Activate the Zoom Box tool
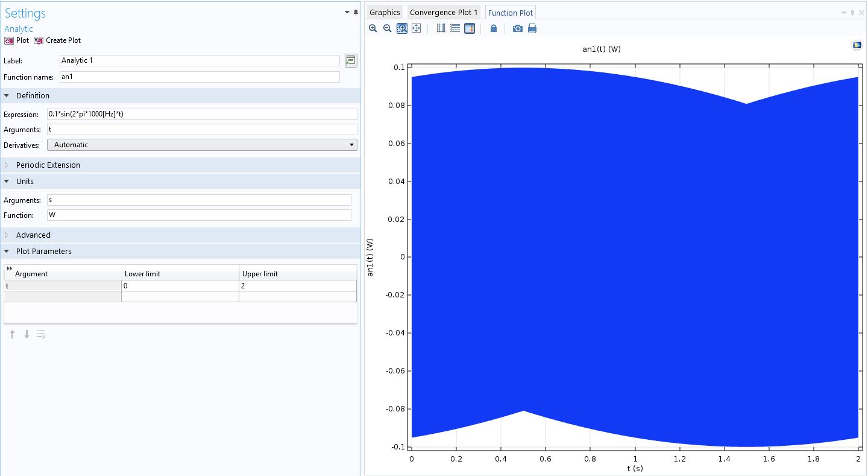The height and width of the screenshot is (476, 868). (402, 28)
